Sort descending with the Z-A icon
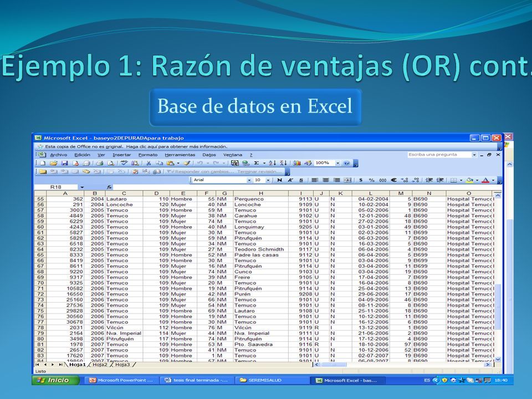Viewport: 532px width, 399px height. coord(283,163)
